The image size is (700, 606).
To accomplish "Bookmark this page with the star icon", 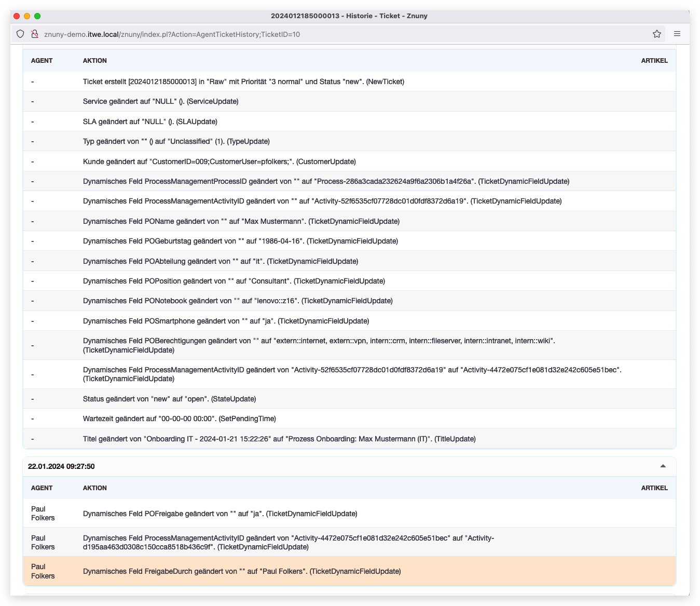I will pos(657,34).
